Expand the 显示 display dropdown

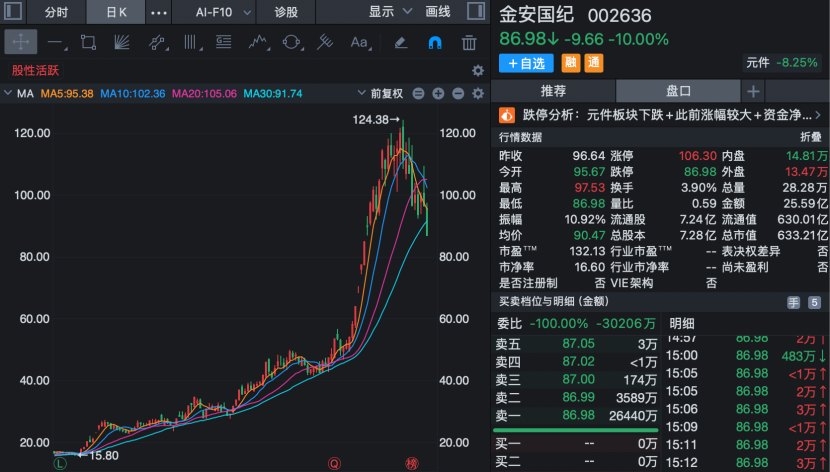390,12
